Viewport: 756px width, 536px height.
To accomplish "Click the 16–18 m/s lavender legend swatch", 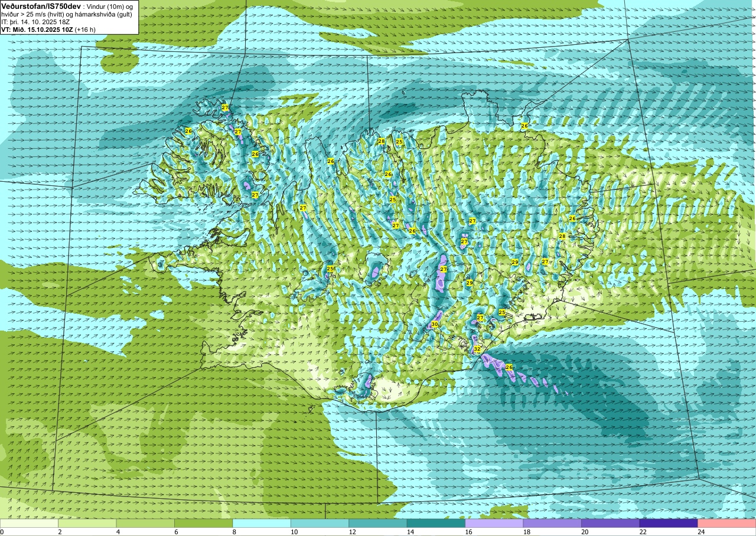I will [x=494, y=523].
